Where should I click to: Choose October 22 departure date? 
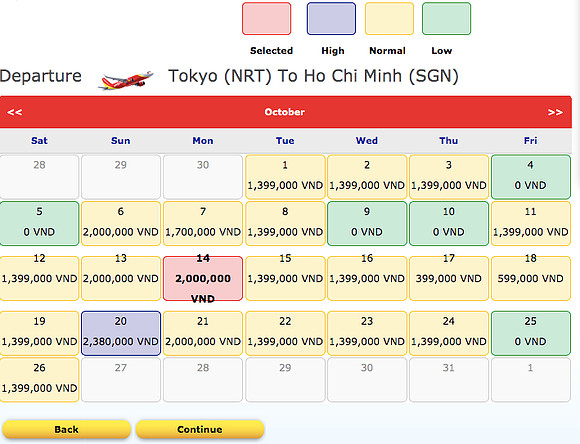(x=285, y=333)
